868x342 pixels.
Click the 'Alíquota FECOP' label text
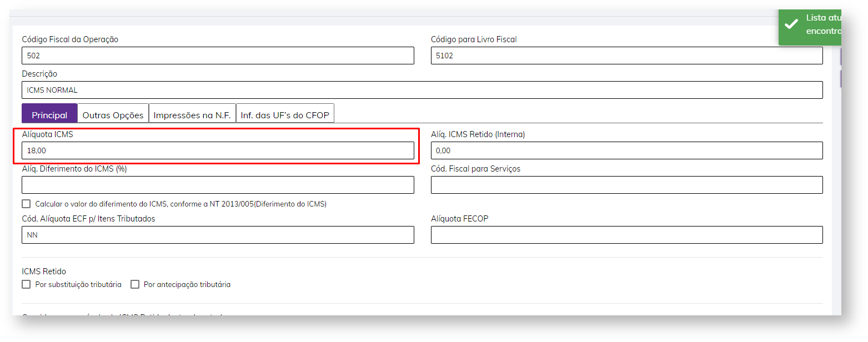pos(459,219)
